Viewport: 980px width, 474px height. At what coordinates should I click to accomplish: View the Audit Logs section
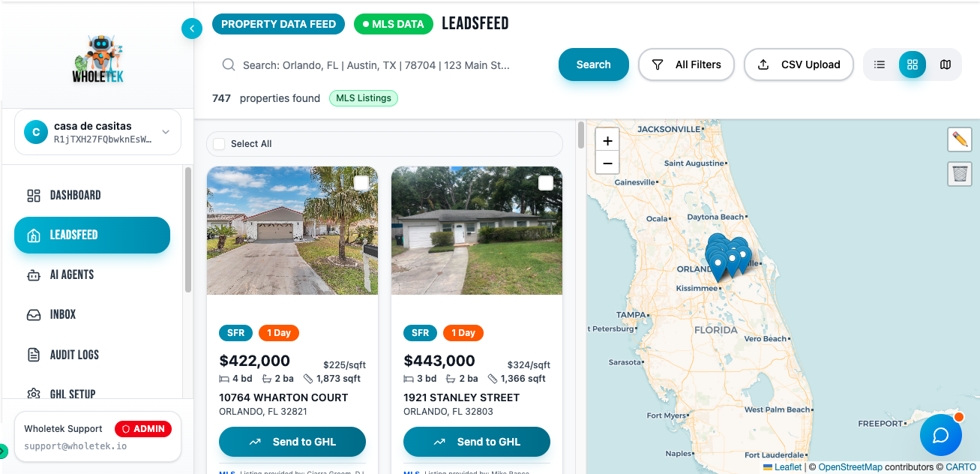(x=75, y=354)
